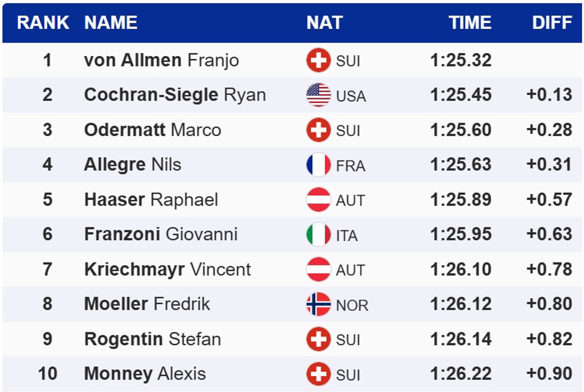Select the Odermatt Marco name
The width and height of the screenshot is (584, 392).
[152, 130]
